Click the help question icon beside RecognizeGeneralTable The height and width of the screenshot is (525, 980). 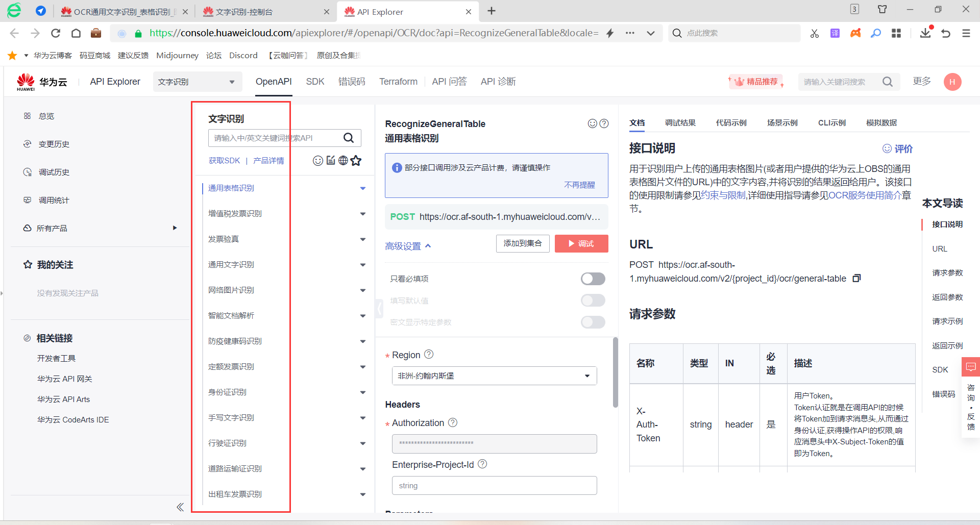pyautogui.click(x=604, y=123)
